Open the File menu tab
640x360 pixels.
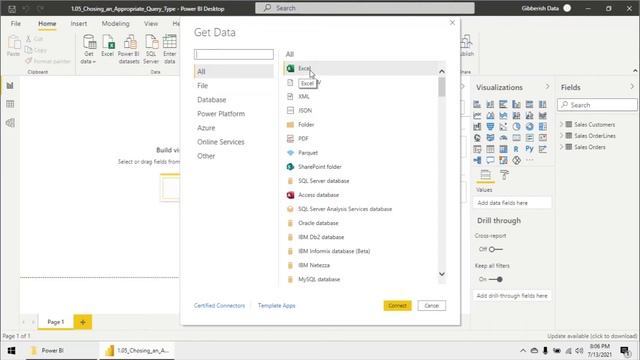click(x=16, y=24)
